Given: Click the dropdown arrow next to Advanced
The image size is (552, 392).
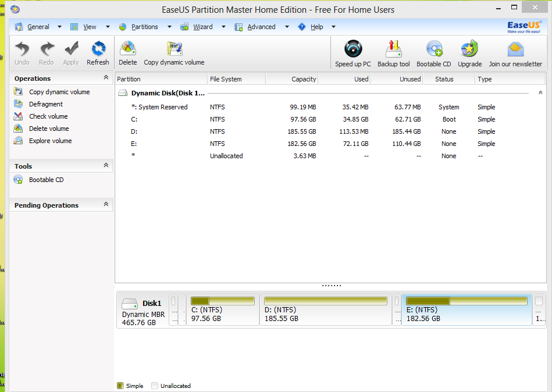Looking at the screenshot, I should pyautogui.click(x=287, y=27).
